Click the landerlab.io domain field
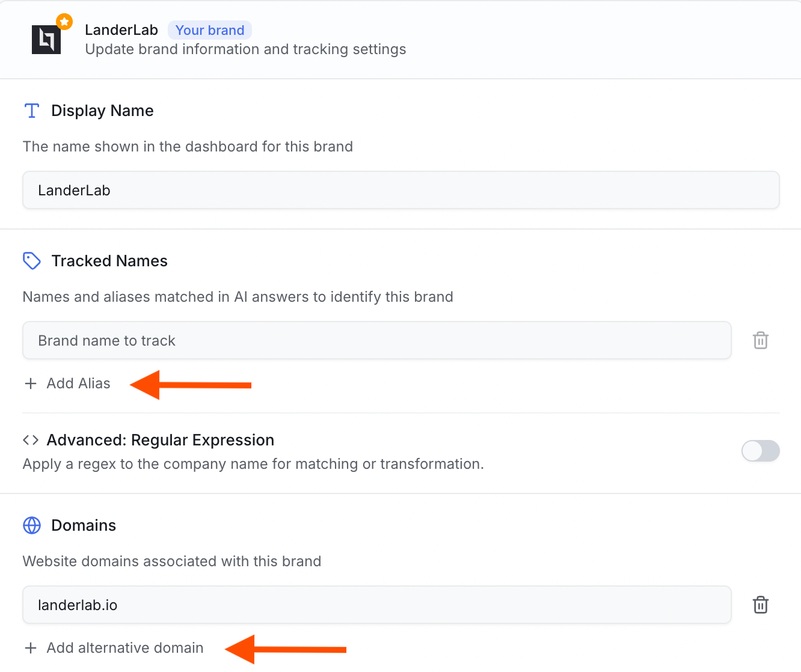 point(377,605)
